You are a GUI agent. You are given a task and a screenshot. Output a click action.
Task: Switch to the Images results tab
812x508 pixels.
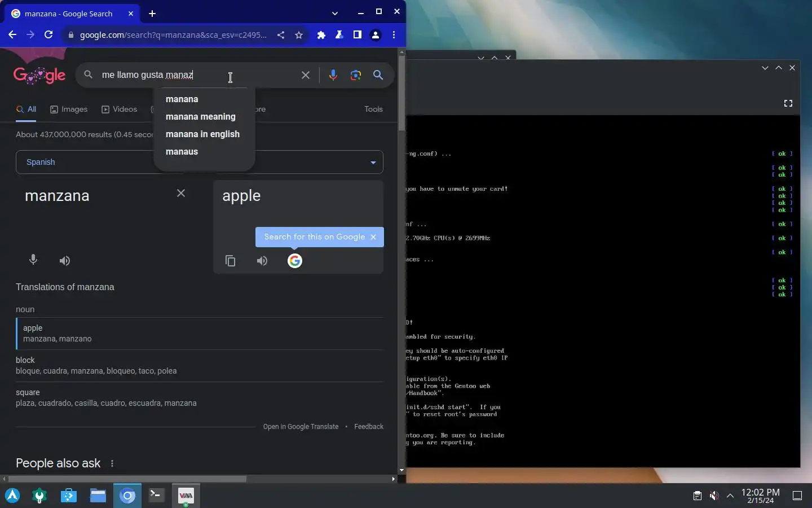point(69,110)
